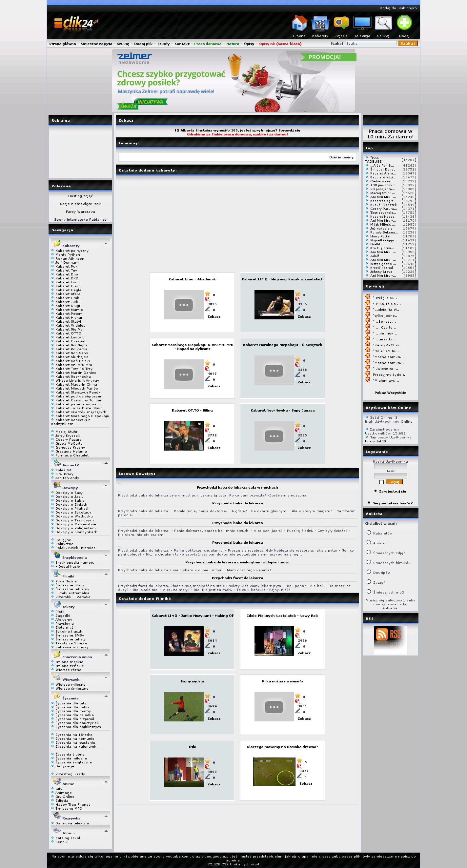Click the Szukaj magnifier icon

[383, 23]
